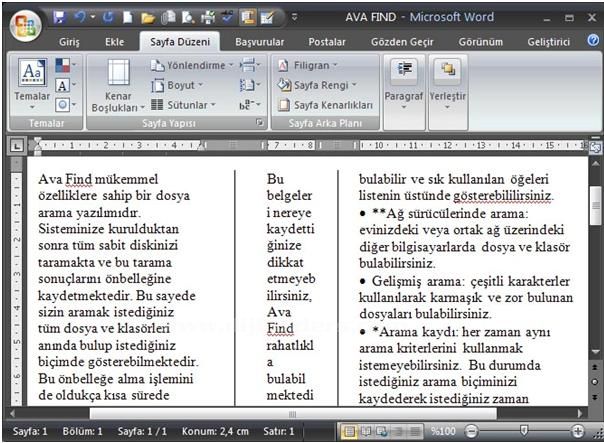The image size is (604, 443).
Task: Click the print preview magnifier icon
Action: coord(188,17)
